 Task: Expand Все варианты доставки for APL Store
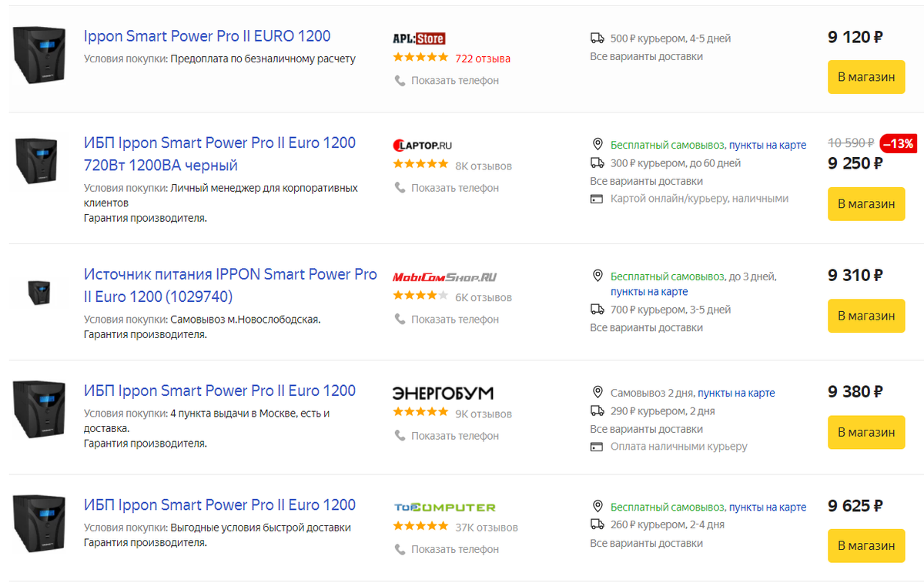(646, 56)
